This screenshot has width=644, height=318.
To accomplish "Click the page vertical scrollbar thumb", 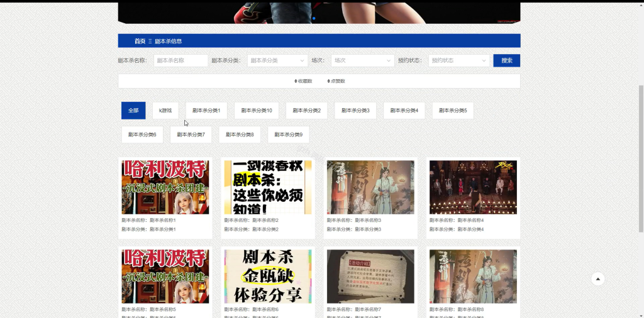I will 641,159.
